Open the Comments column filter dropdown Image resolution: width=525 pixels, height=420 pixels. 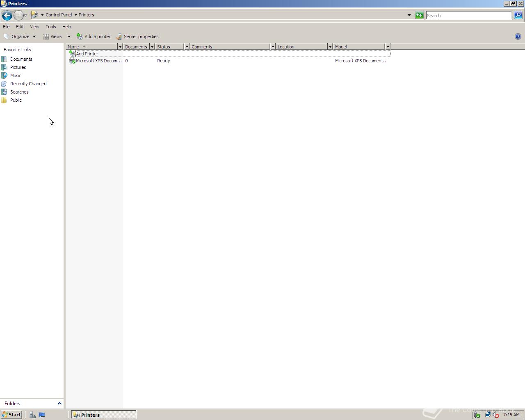click(x=273, y=47)
